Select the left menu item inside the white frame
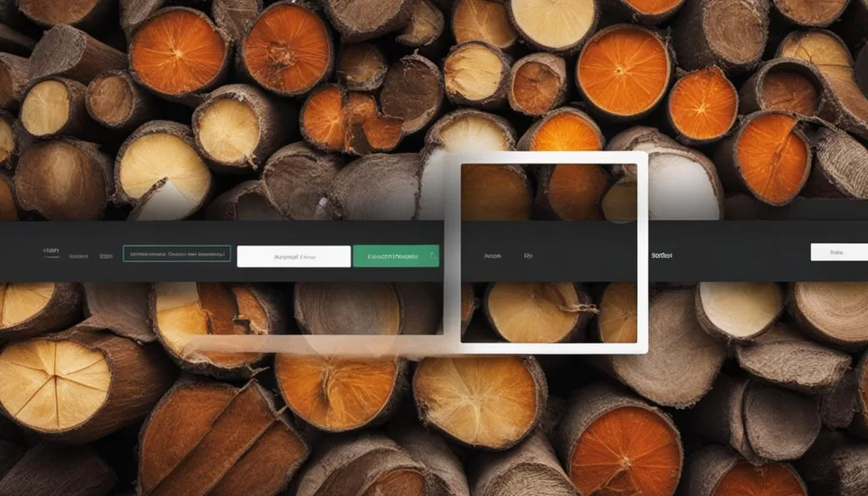The image size is (868, 496). [x=491, y=254]
